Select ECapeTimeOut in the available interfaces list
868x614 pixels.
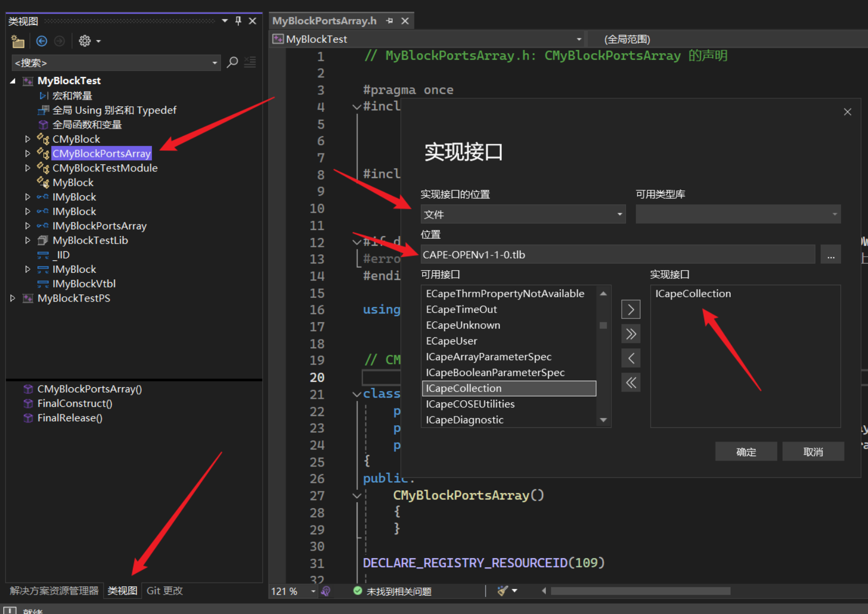461,310
